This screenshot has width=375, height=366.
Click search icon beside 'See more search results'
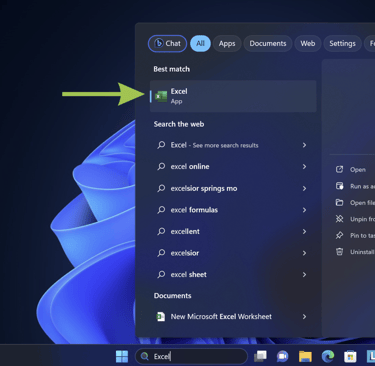point(161,145)
